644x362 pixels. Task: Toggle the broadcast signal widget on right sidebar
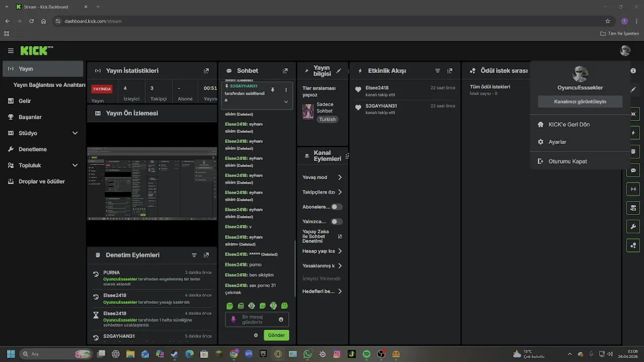633,189
